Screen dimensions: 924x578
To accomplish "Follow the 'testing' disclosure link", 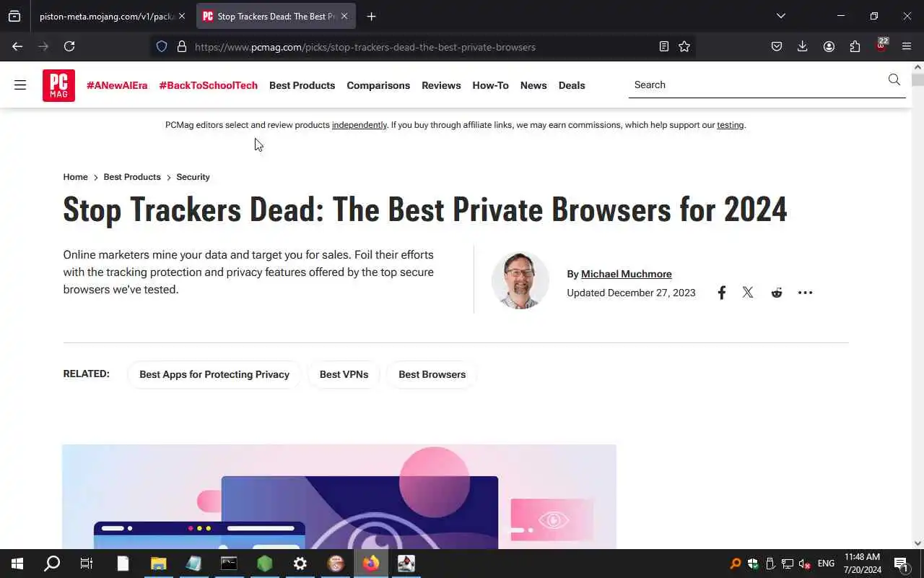I will pos(730,125).
